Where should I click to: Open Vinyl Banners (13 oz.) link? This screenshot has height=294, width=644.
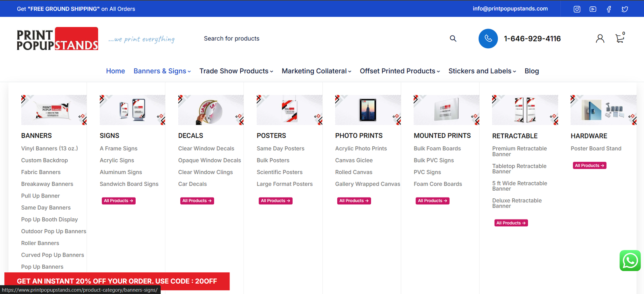50,148
